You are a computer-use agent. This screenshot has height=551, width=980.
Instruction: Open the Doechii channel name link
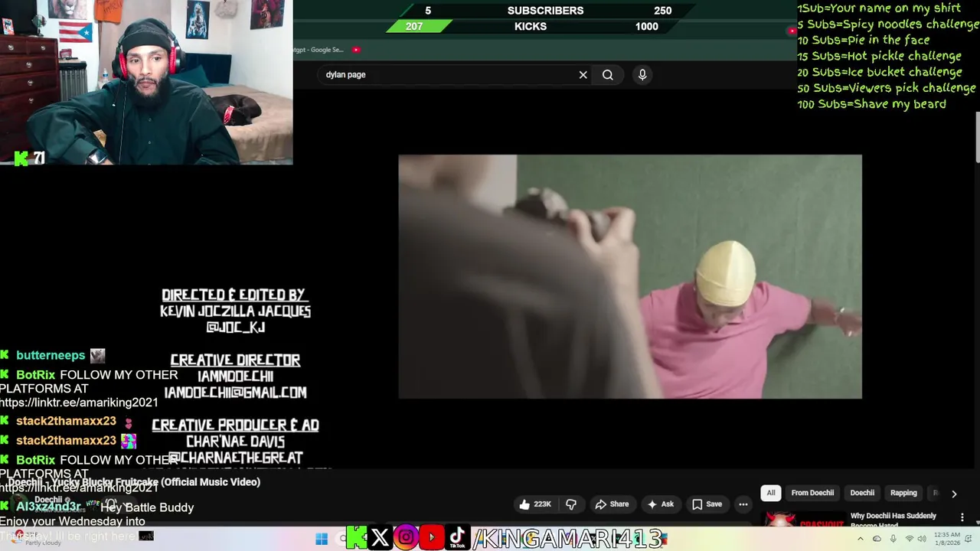tap(48, 500)
